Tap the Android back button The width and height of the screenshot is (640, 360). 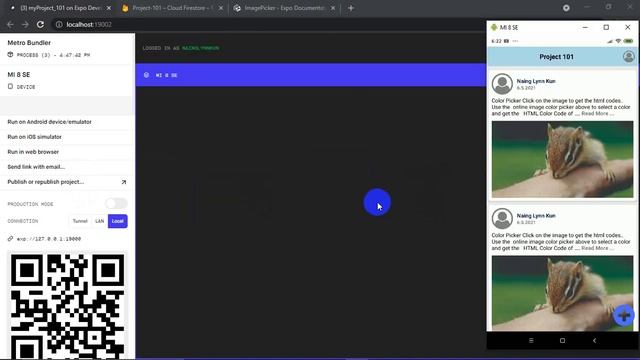point(594,340)
